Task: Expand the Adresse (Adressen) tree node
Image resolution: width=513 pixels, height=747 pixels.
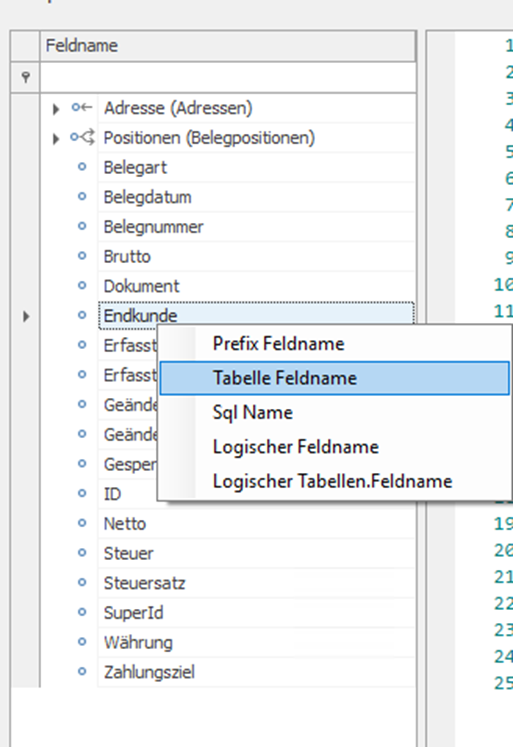Action: pos(56,109)
